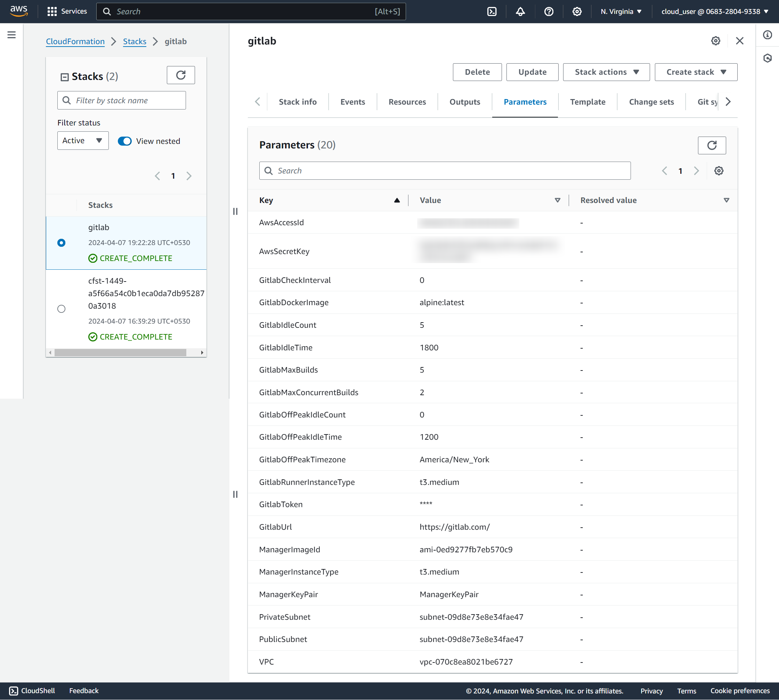The height and width of the screenshot is (700, 779).
Task: Open the info panel icon
Action: 768,35
